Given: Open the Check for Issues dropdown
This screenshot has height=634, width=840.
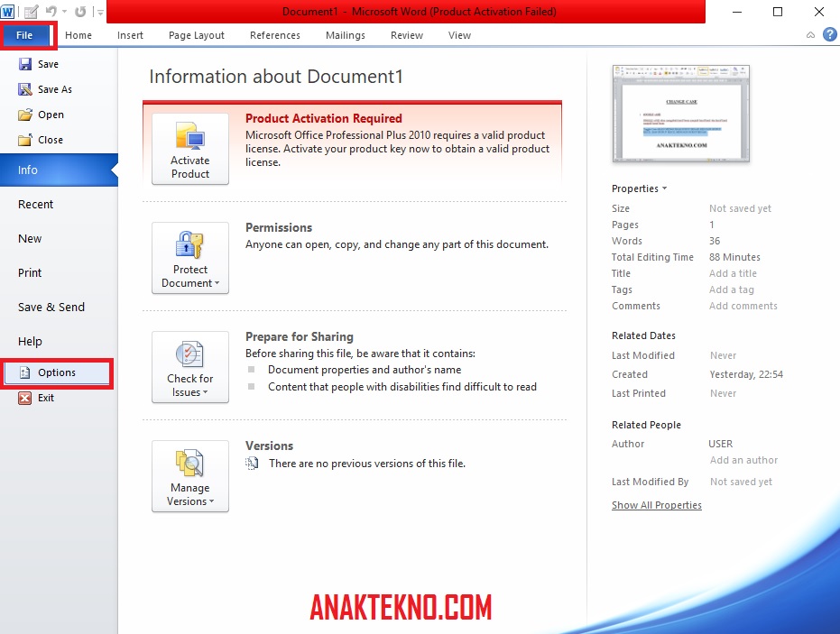Looking at the screenshot, I should click(190, 367).
